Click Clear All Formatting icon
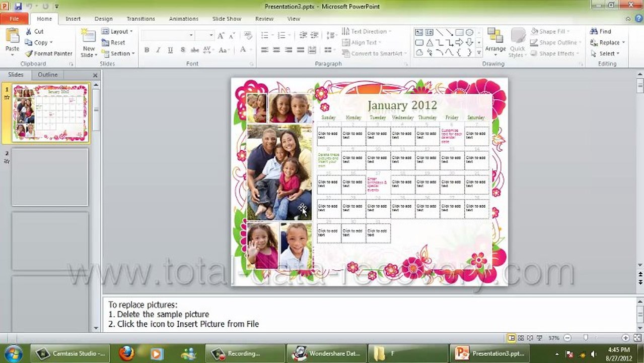 (x=248, y=35)
